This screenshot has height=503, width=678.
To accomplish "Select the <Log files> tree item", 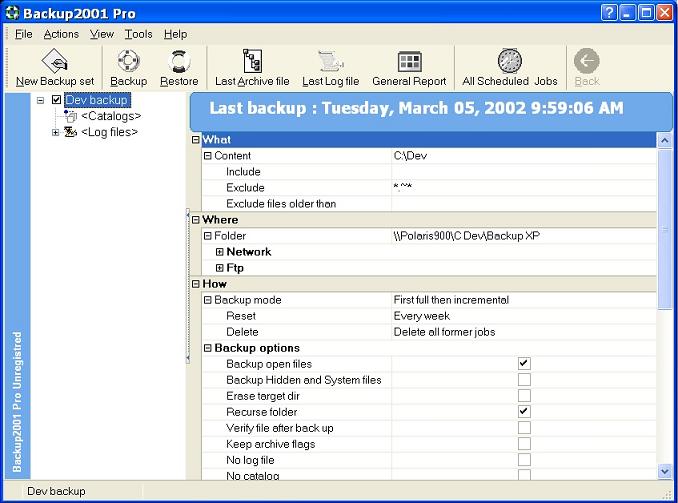I will pyautogui.click(x=109, y=132).
